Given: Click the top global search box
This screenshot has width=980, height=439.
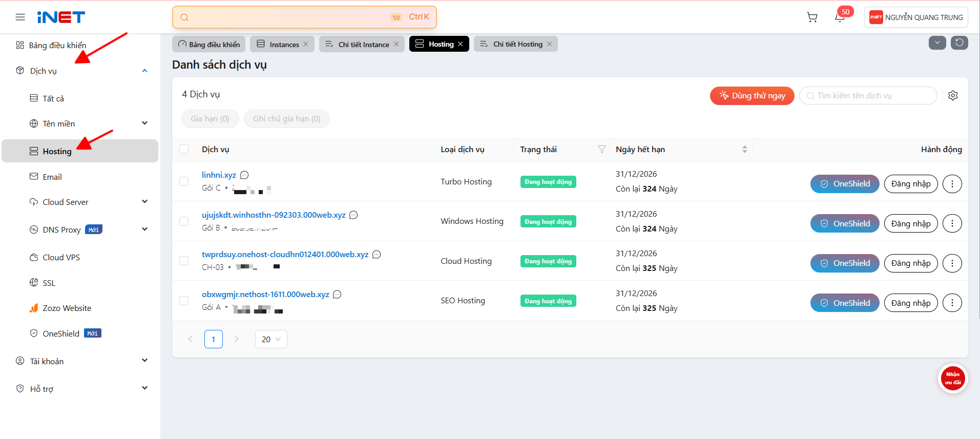Looking at the screenshot, I should (304, 17).
